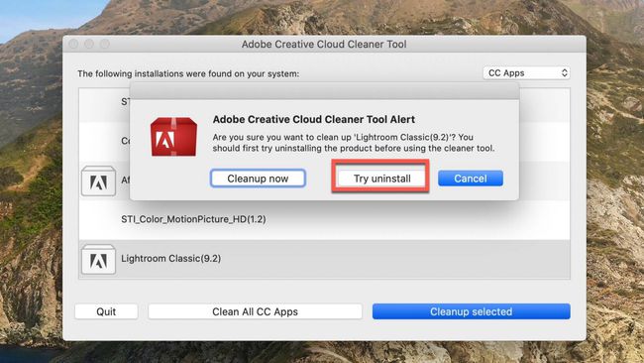
Task: Quit the cleaner tool
Action: pyautogui.click(x=106, y=311)
